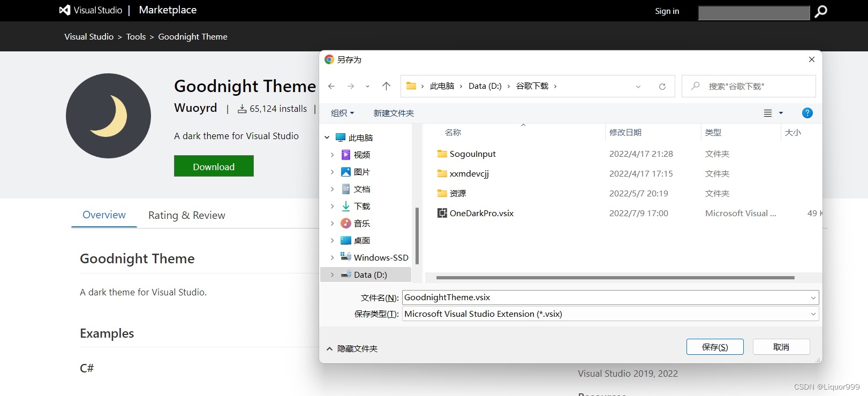This screenshot has height=396, width=868.
Task: Click 取消 to cancel saving
Action: pyautogui.click(x=781, y=347)
